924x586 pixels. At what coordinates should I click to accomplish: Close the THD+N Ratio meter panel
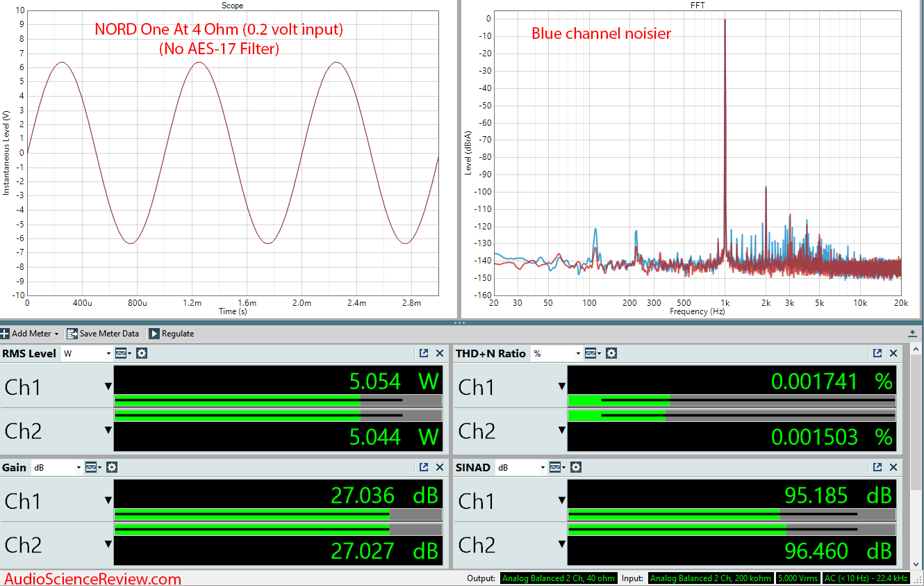tap(893, 353)
